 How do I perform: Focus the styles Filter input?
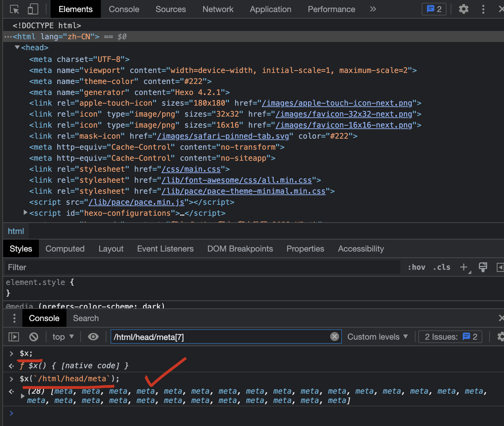pyautogui.click(x=202, y=267)
